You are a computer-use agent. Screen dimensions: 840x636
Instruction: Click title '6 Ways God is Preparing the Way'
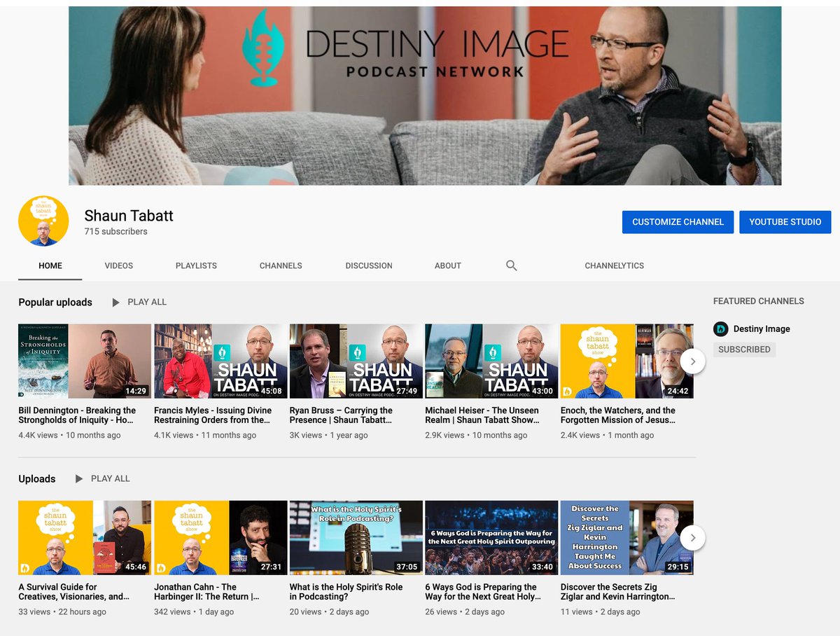483,592
